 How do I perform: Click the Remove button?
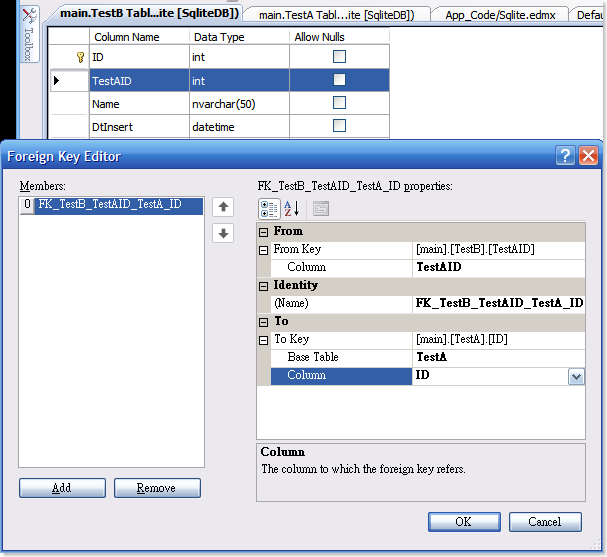click(157, 488)
